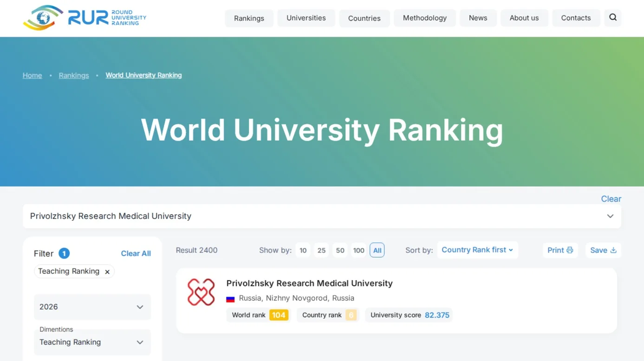Show 10 results per page
Screen dimensions: 644x361
click(x=303, y=250)
